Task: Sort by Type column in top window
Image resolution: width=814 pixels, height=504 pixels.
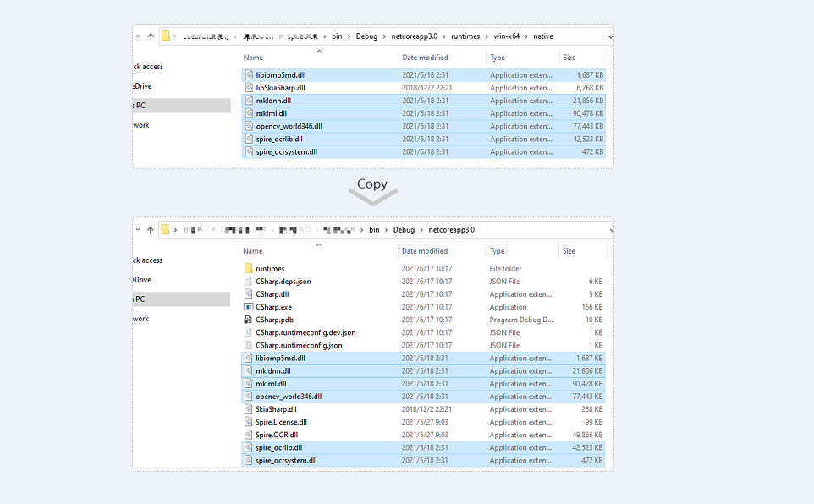Action: click(498, 58)
